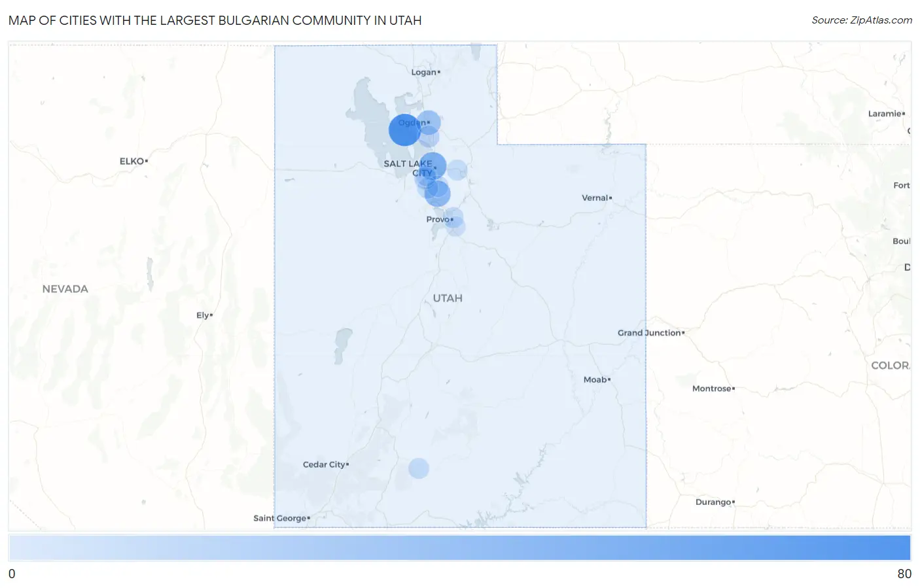Click the map title heading
This screenshot has width=920, height=588.
[215, 20]
